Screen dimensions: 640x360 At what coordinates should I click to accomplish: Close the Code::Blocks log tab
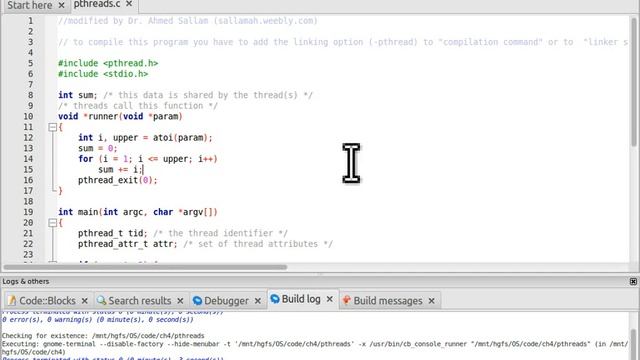(84, 301)
